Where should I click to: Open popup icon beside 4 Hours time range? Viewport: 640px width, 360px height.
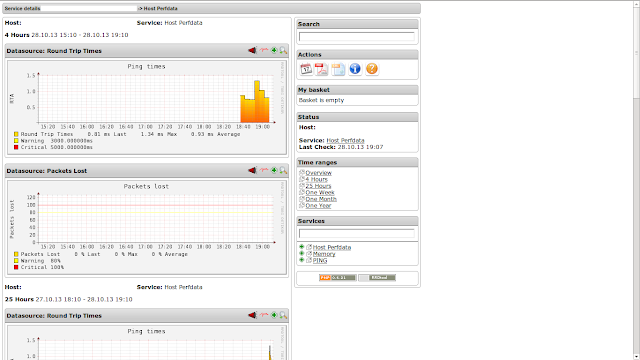coord(302,179)
